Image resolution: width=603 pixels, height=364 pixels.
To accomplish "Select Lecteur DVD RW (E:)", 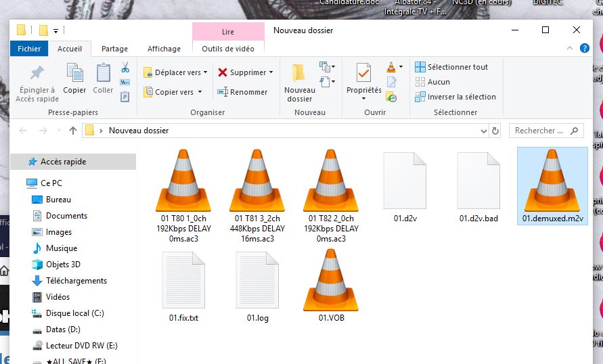I will pyautogui.click(x=75, y=346).
